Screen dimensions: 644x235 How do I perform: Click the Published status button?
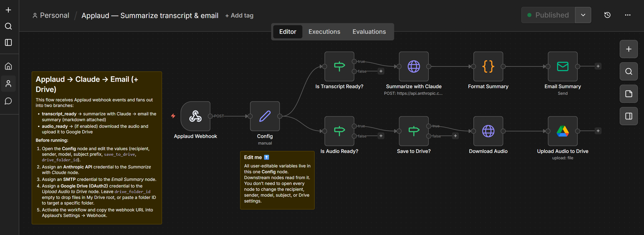point(548,15)
